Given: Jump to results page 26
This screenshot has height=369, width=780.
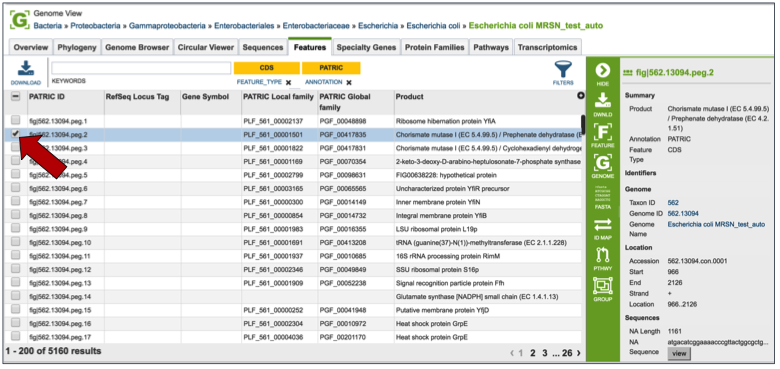Looking at the screenshot, I should pyautogui.click(x=567, y=353).
